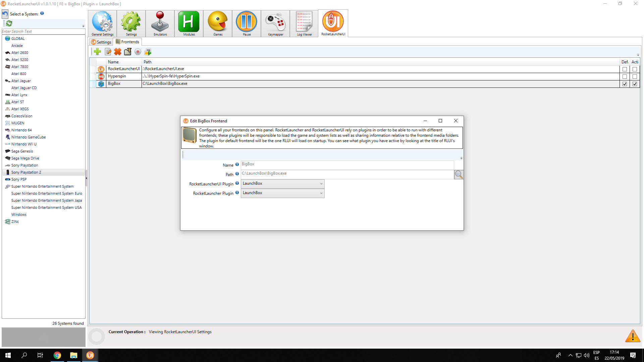The width and height of the screenshot is (644, 362).
Task: Click the orange warning triangle icon
Action: pos(633,336)
